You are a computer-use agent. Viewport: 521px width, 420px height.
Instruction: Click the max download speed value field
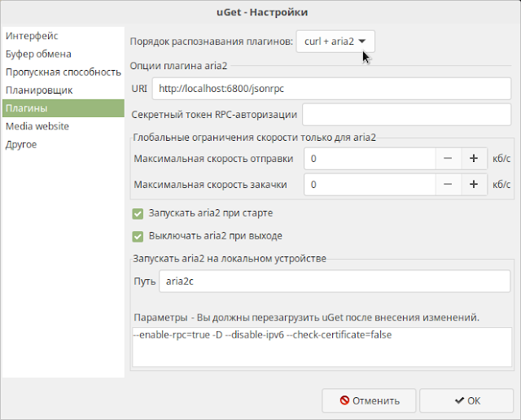pyautogui.click(x=370, y=185)
